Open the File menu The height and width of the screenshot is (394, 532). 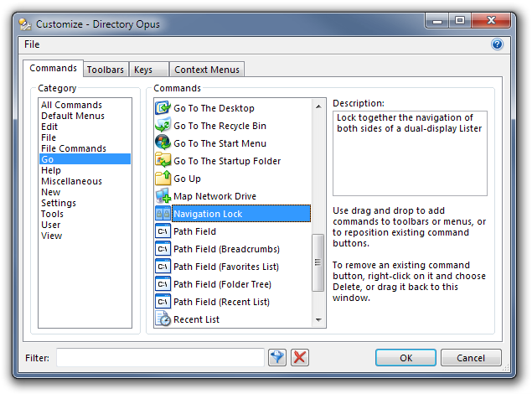(32, 44)
